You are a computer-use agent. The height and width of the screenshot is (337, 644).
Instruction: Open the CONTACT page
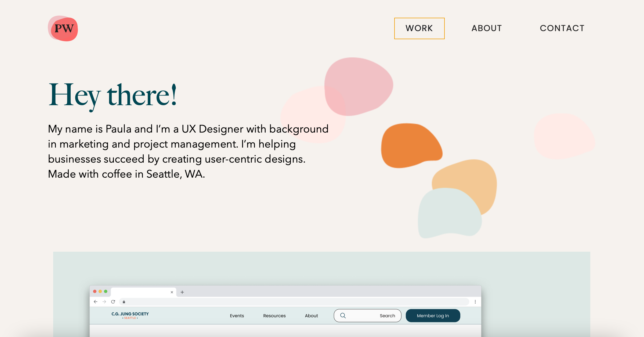pyautogui.click(x=562, y=28)
